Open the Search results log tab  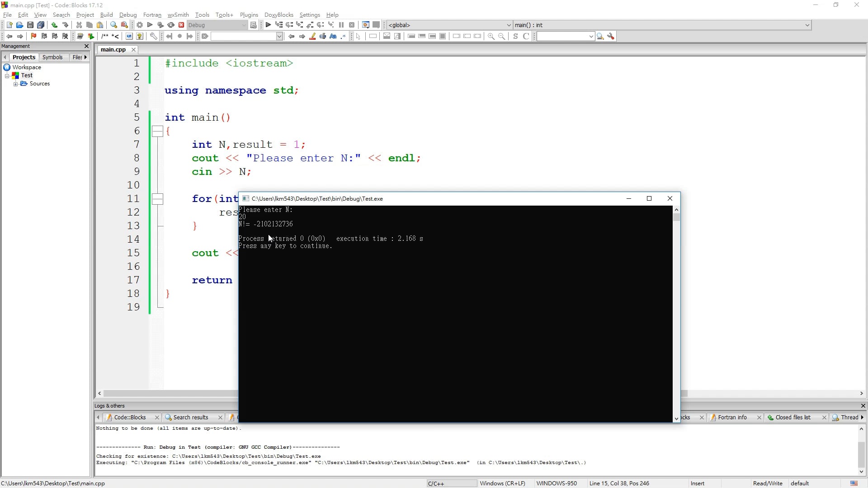pos(190,418)
